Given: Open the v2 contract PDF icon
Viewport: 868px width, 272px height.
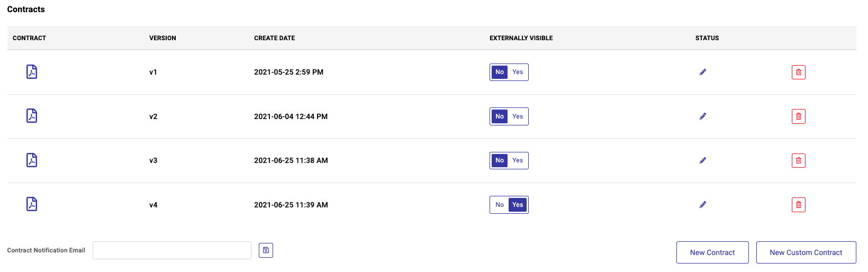Looking at the screenshot, I should coord(32,116).
